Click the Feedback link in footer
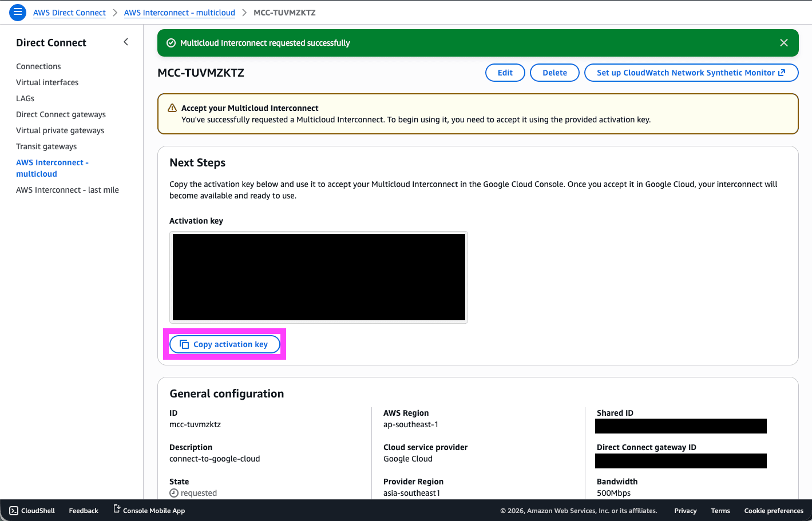The width and height of the screenshot is (812, 521). click(84, 511)
